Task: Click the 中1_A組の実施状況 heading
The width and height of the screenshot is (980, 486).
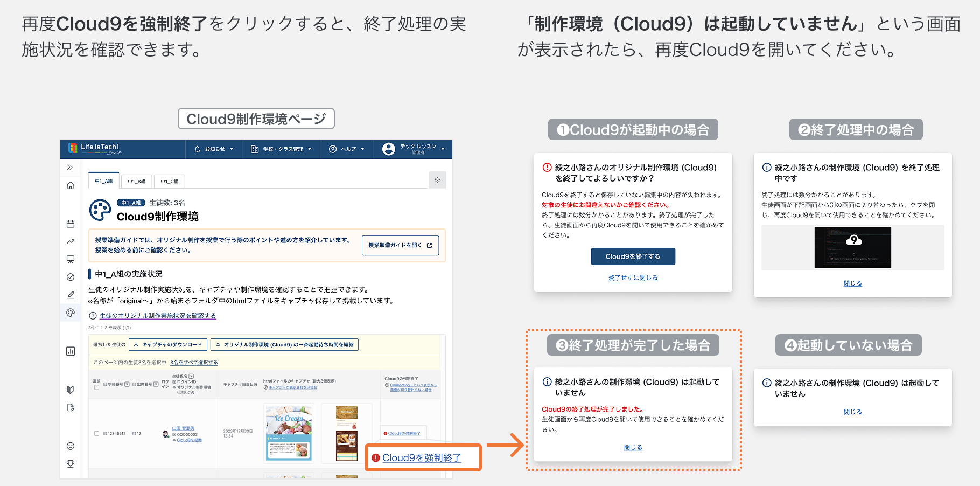Action: click(129, 274)
